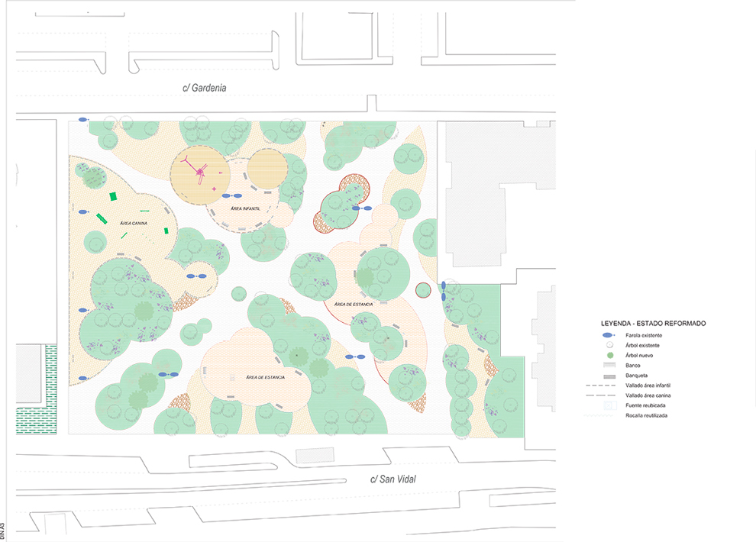Click the Vallado área infantil dashed line sample
756x542 pixels.
[601, 386]
